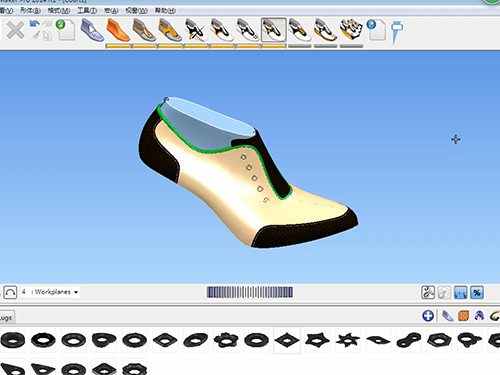
Task: Select the orange shoe last step
Action: tap(118, 30)
